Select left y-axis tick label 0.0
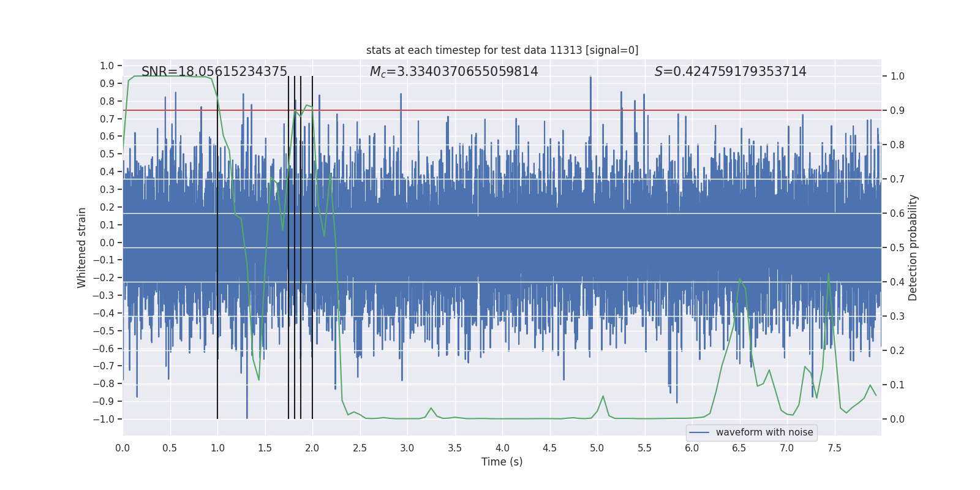Screen dimensions: 980x490 click(107, 243)
